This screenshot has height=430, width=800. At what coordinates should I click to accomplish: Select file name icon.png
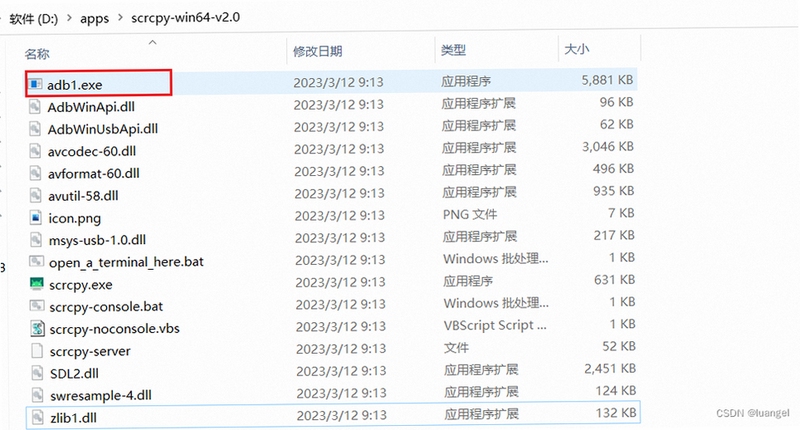pyautogui.click(x=74, y=218)
